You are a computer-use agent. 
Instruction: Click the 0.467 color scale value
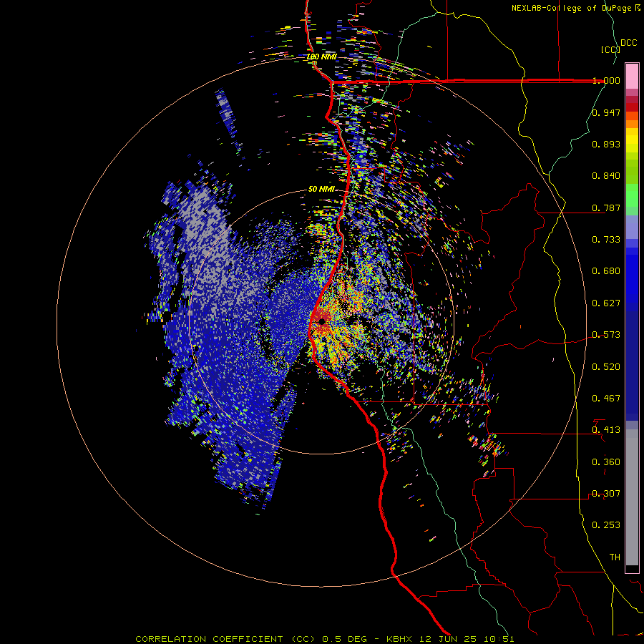[x=606, y=399]
